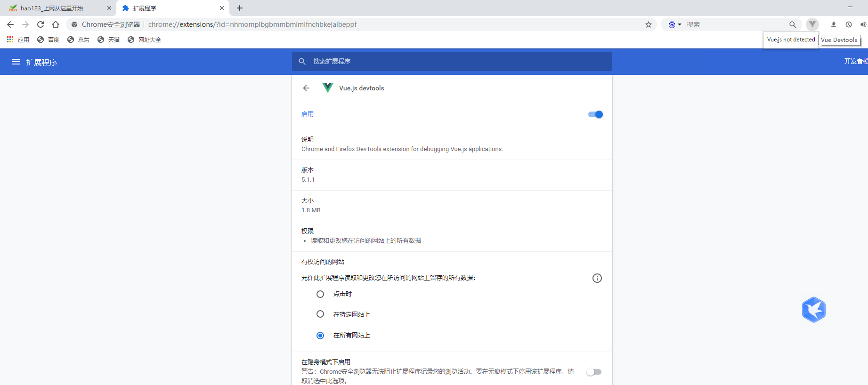Click the Vue Devtools extension icon
The image size is (868, 385).
pyautogui.click(x=812, y=24)
